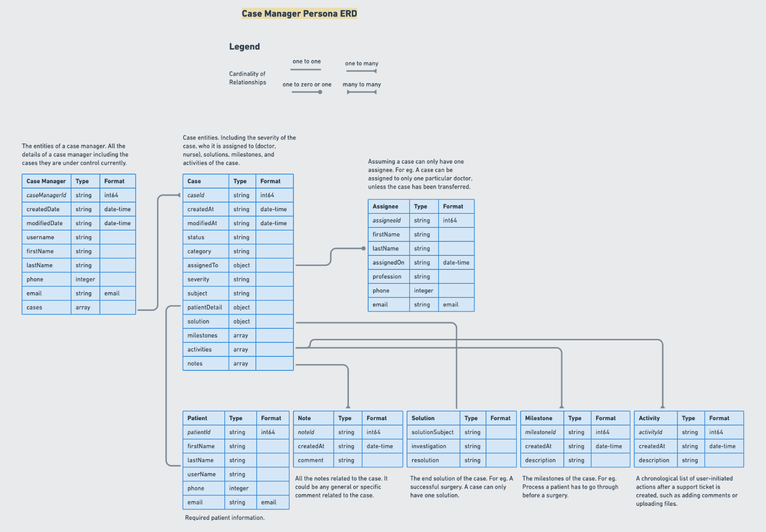Click the "Solution" table header cell
Screen dimensions: 766x532
(x=434, y=418)
